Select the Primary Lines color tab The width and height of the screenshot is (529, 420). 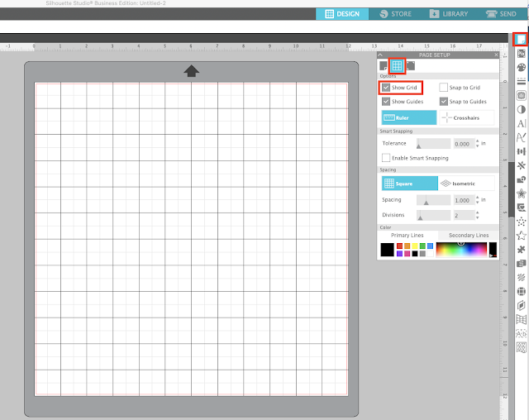pos(407,235)
